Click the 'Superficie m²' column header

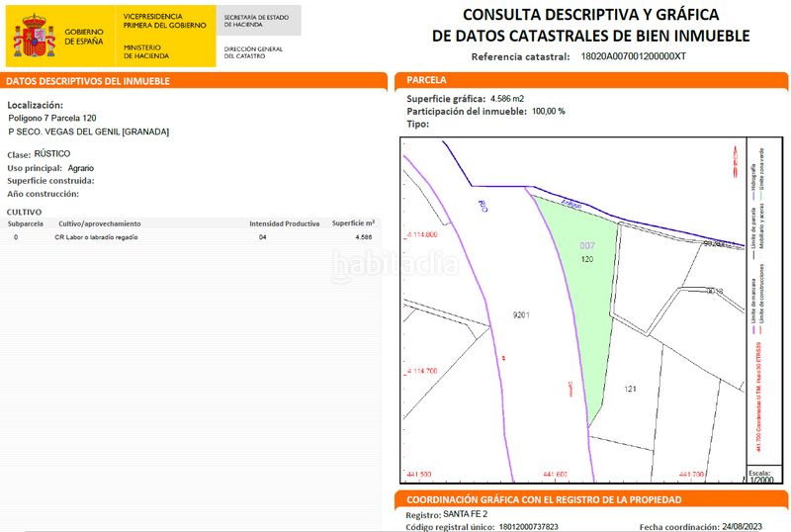[x=353, y=223]
